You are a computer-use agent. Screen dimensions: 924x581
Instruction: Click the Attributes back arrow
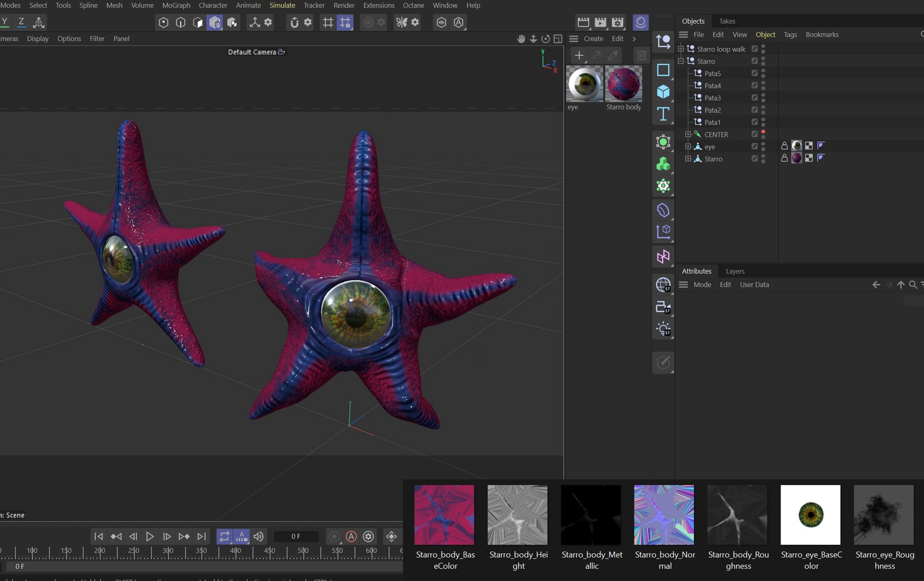(876, 285)
